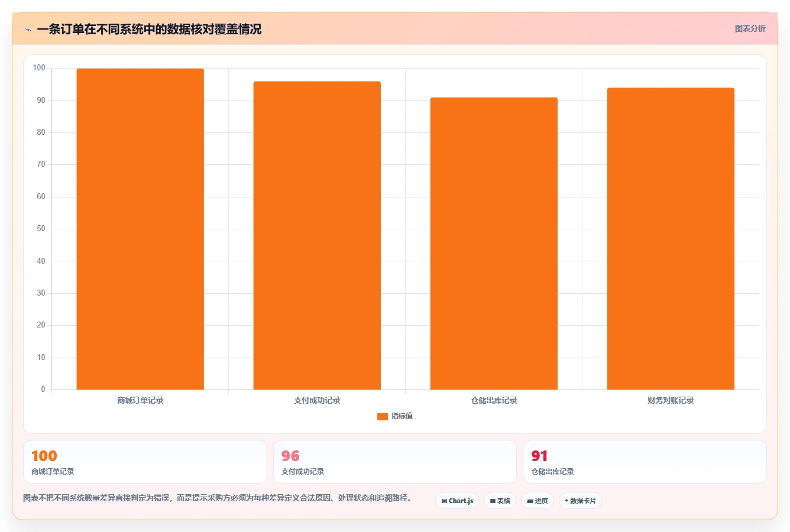Click the chart title 一条订单在不同系统中的数据核对覆盖情况

point(149,29)
